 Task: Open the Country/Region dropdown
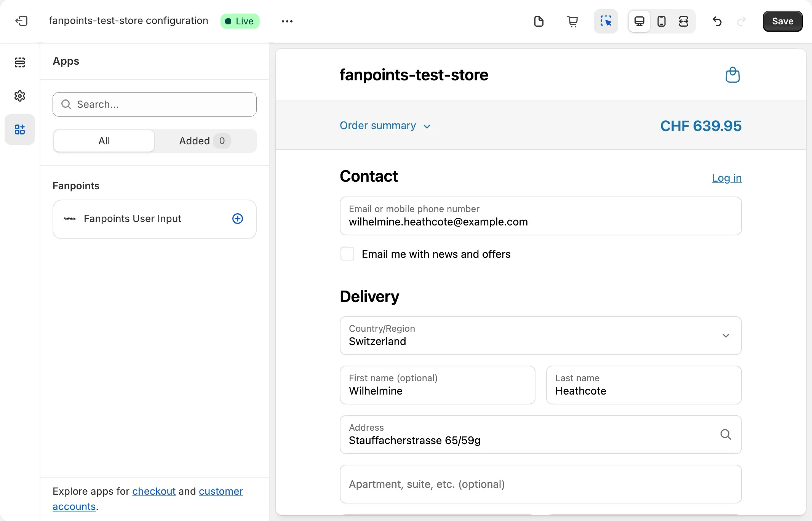coord(540,336)
